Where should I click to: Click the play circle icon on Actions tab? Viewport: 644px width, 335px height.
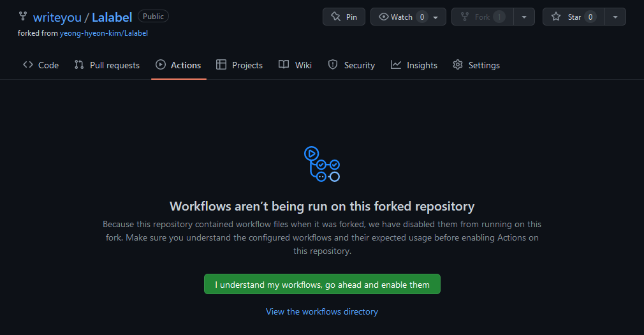pos(161,64)
